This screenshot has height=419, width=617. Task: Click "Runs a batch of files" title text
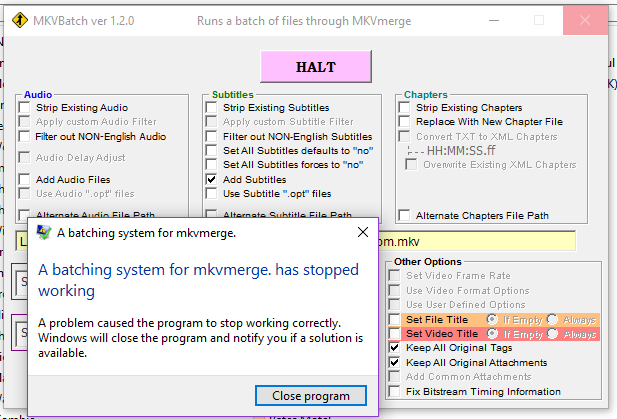[x=304, y=20]
